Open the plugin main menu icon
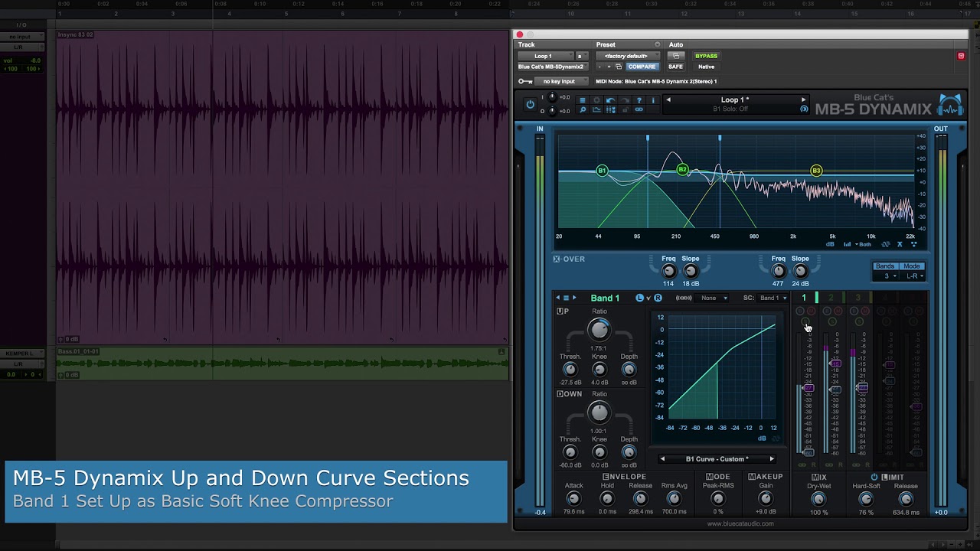 (583, 100)
